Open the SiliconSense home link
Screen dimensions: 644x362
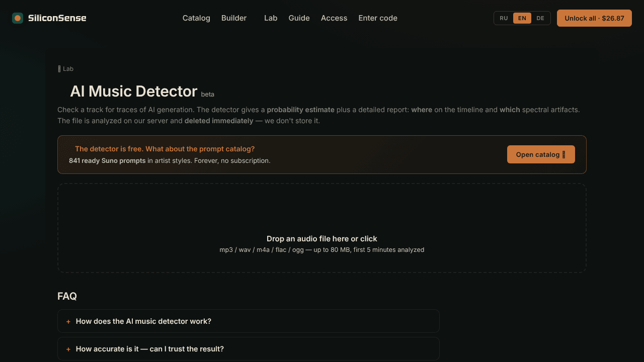point(49,18)
